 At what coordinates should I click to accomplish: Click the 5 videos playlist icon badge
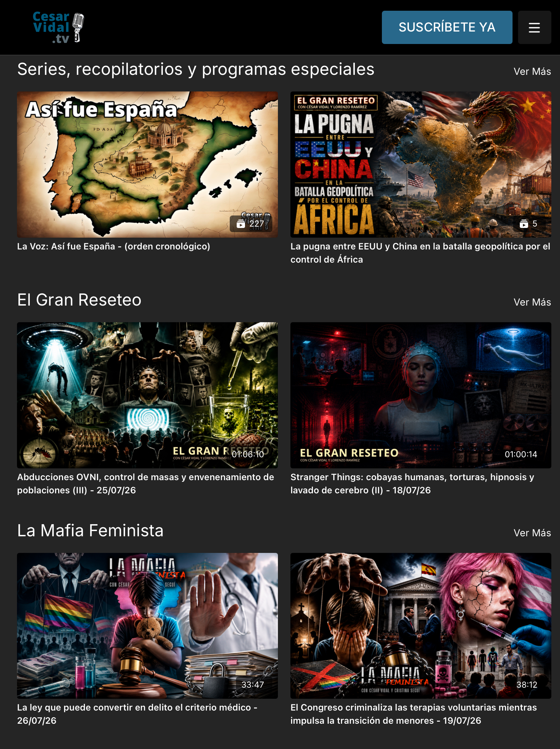pyautogui.click(x=529, y=224)
